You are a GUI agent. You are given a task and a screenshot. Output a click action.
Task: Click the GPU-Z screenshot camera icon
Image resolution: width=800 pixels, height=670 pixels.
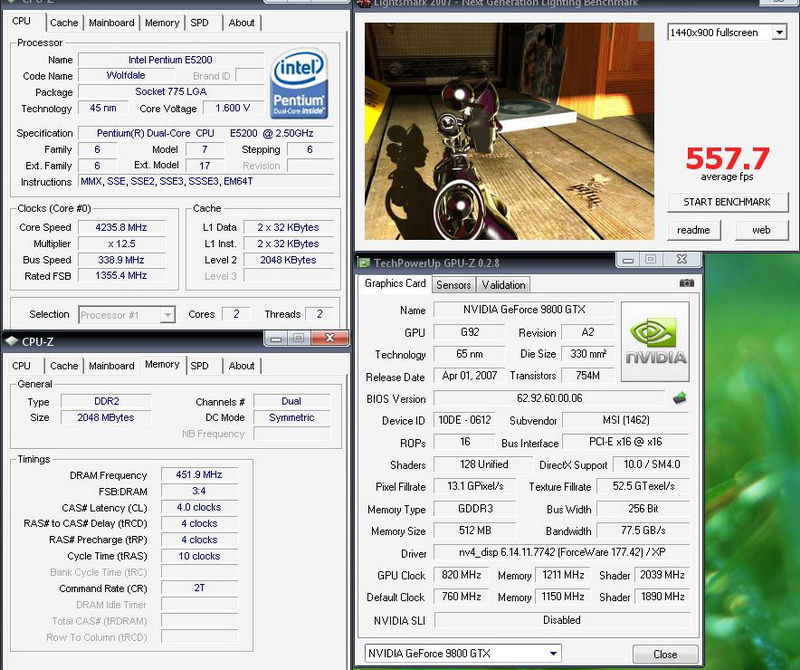pyautogui.click(x=686, y=283)
